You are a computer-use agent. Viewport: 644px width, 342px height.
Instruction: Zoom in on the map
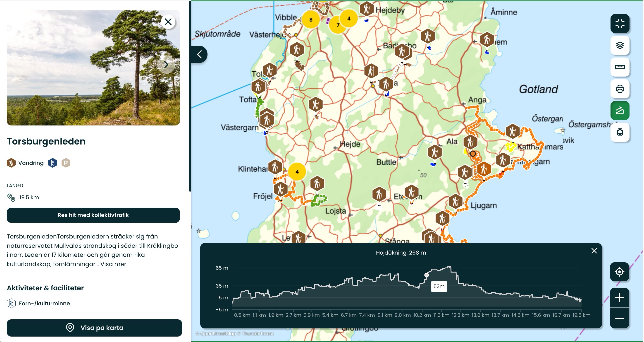[x=619, y=297]
